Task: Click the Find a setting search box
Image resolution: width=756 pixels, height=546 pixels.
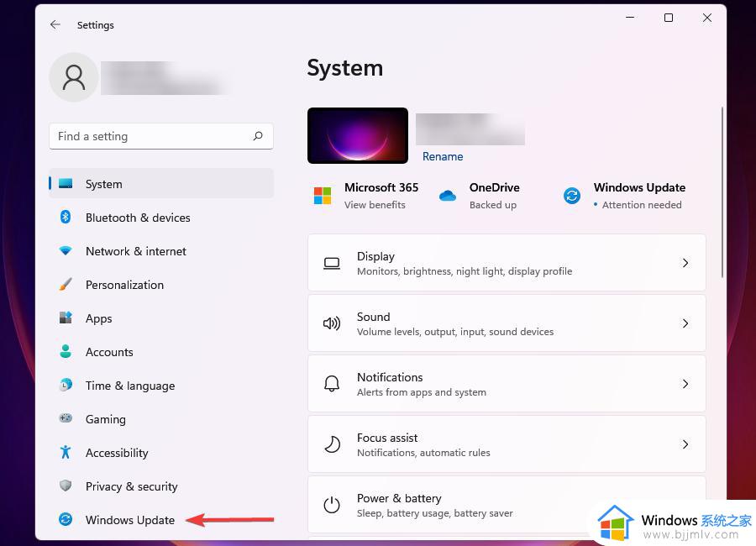Action: 161,136
